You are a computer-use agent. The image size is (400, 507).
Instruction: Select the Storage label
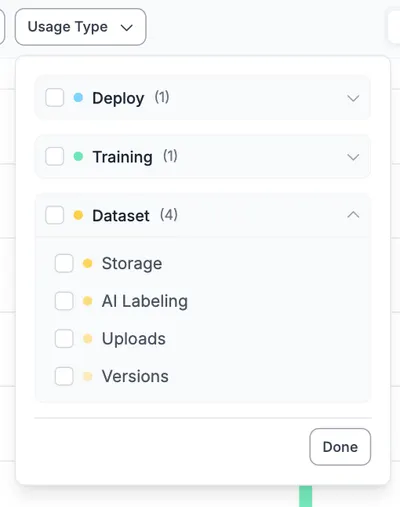(132, 263)
